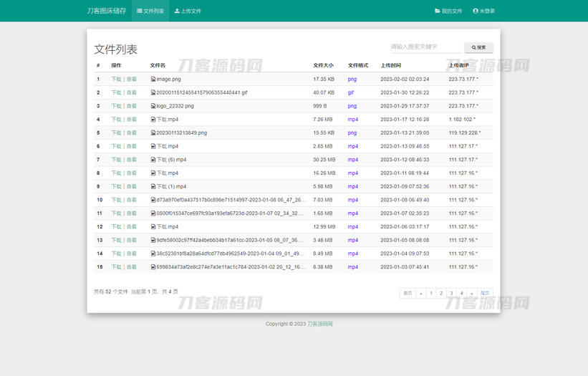The height and width of the screenshot is (376, 588).
Task: Click the next page » arrow
Action: click(472, 294)
